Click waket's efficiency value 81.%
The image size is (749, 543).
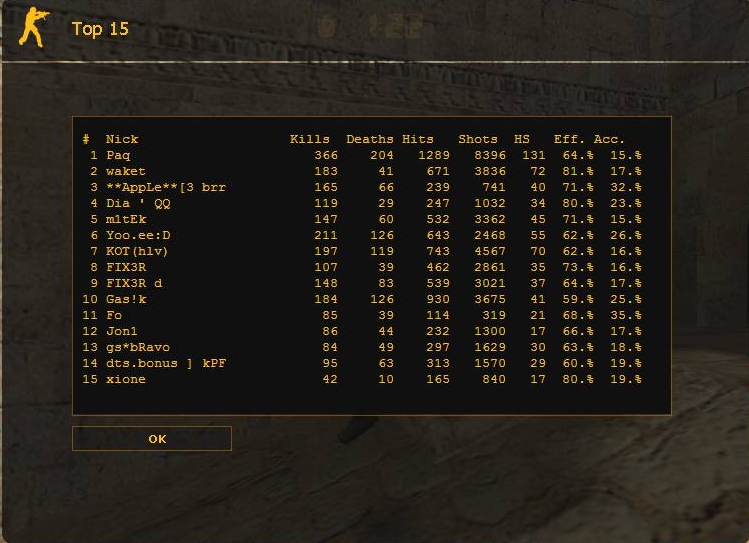click(x=578, y=171)
